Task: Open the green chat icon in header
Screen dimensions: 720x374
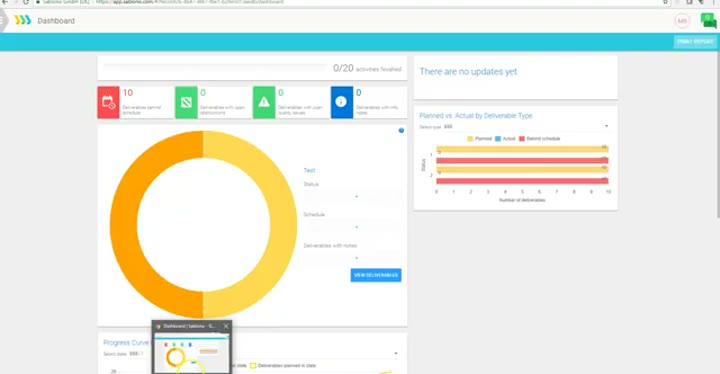Action: 708,21
